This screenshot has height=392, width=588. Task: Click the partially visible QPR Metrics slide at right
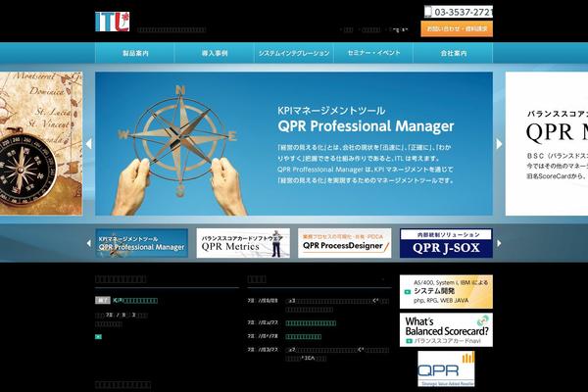click(547, 144)
